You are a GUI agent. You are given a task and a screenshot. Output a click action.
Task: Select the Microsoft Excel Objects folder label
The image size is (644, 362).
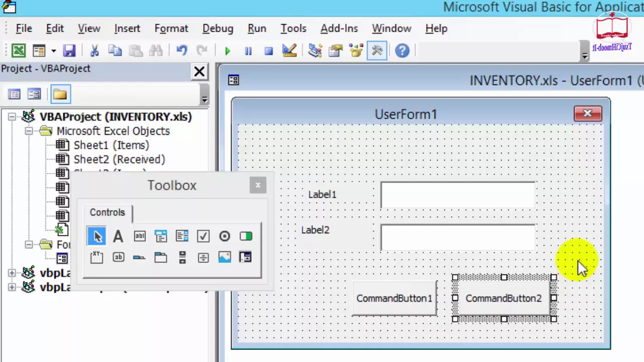pos(113,131)
